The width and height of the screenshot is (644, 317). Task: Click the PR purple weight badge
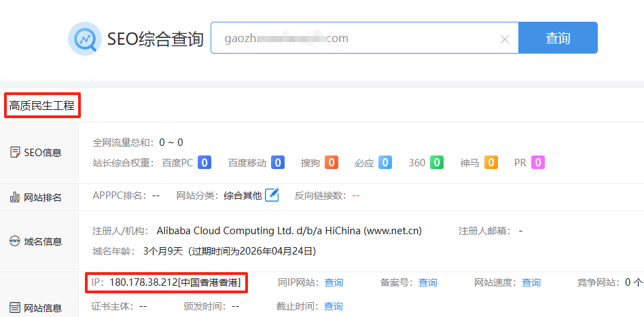click(x=537, y=163)
